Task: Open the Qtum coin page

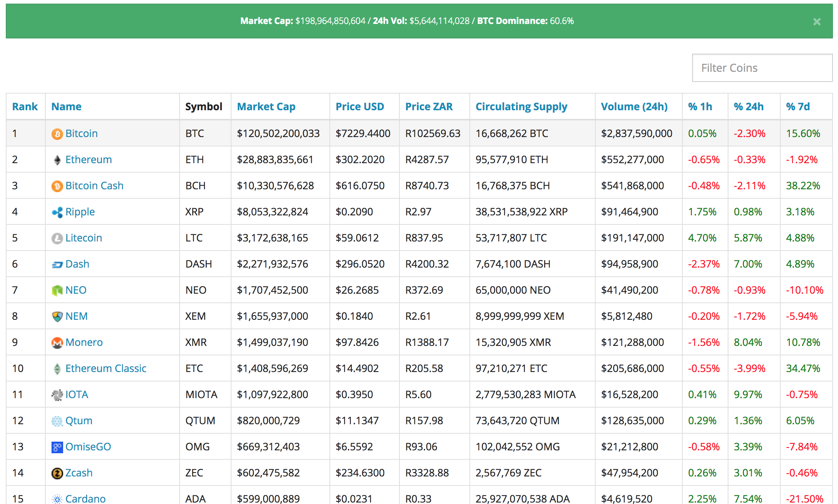Action: coord(79,420)
